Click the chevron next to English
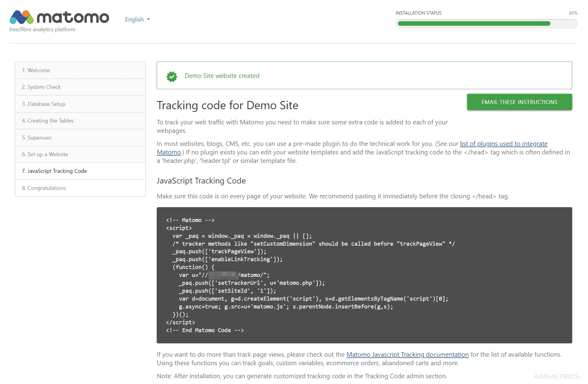 click(149, 19)
